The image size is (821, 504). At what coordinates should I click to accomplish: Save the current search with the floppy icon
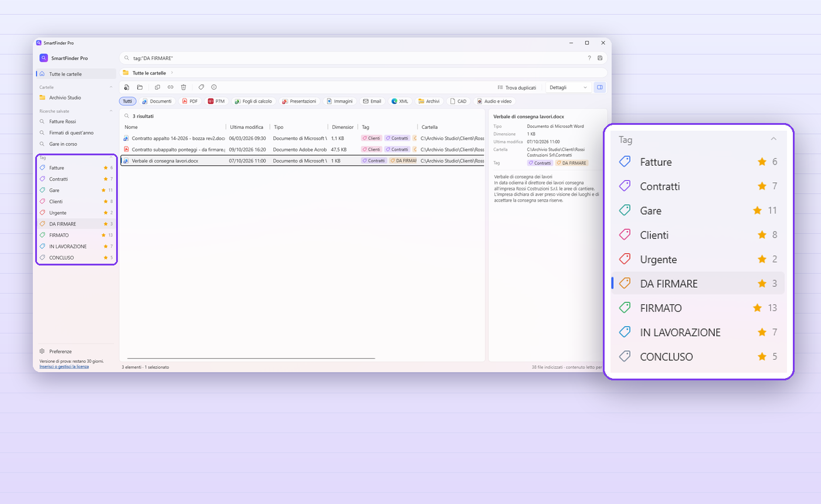[x=600, y=58]
